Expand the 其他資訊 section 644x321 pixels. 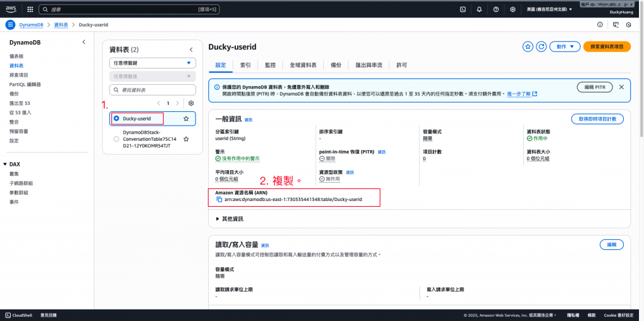(x=230, y=219)
